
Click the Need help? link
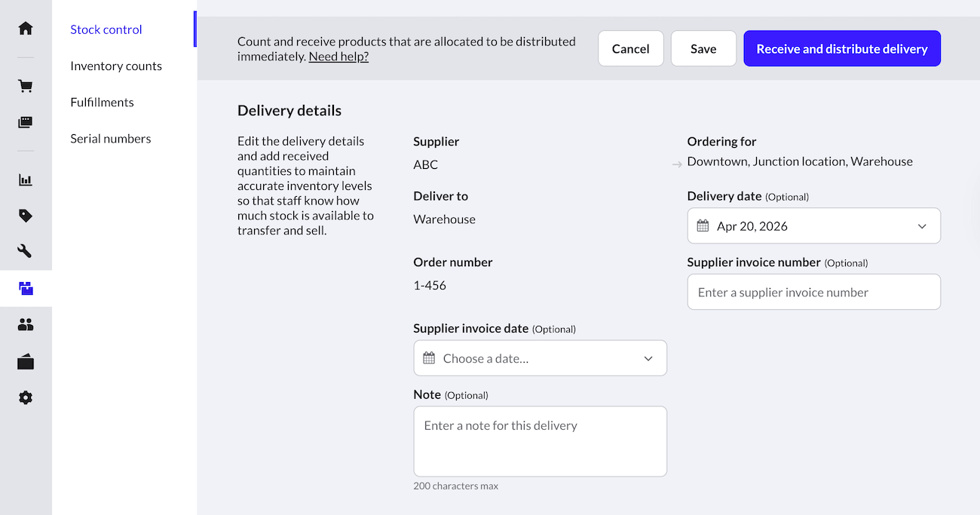(x=338, y=57)
